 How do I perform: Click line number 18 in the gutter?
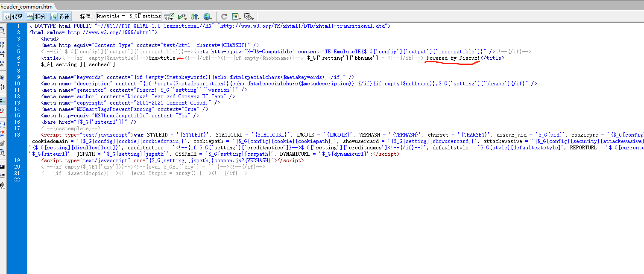tap(17, 135)
